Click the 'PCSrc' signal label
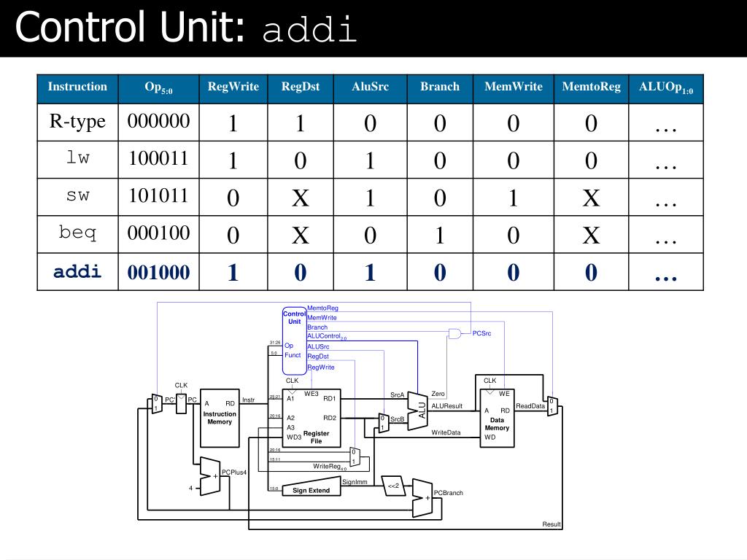The width and height of the screenshot is (747, 560). pyautogui.click(x=481, y=333)
